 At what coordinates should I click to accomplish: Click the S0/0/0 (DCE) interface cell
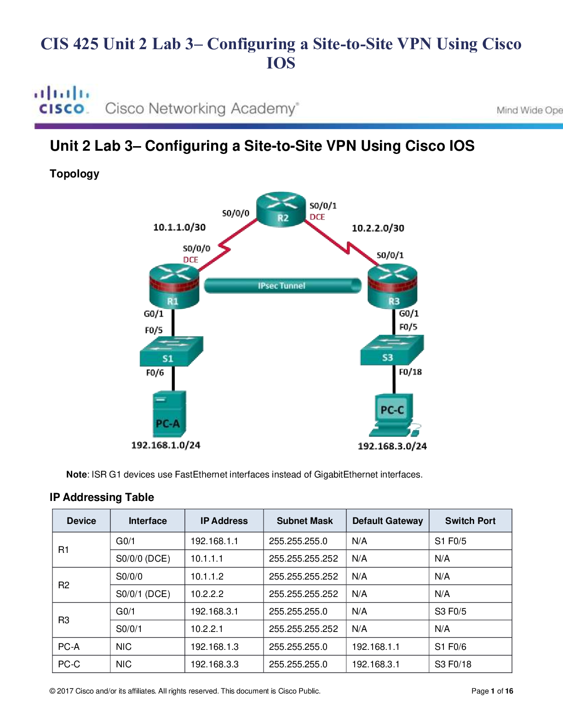click(x=148, y=558)
